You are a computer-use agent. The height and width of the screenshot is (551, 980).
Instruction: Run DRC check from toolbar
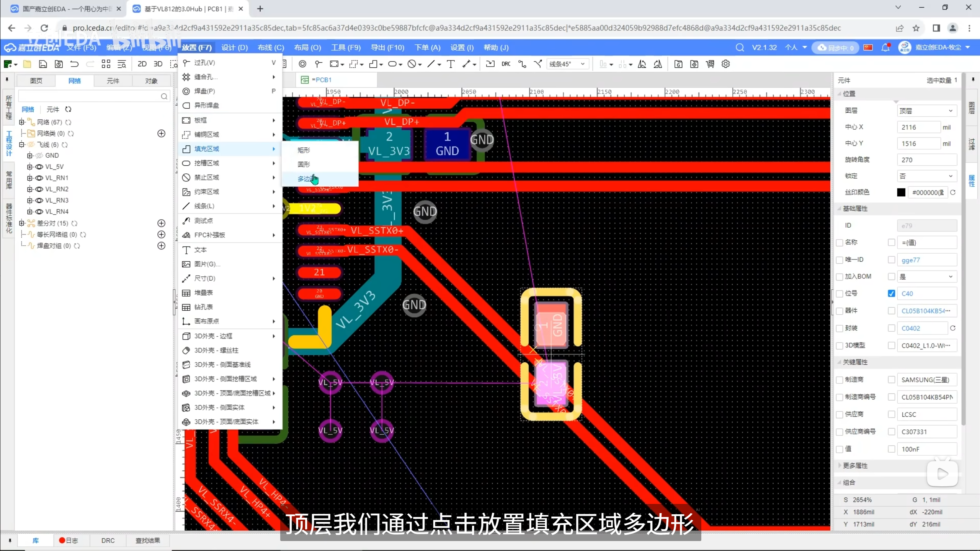point(506,64)
